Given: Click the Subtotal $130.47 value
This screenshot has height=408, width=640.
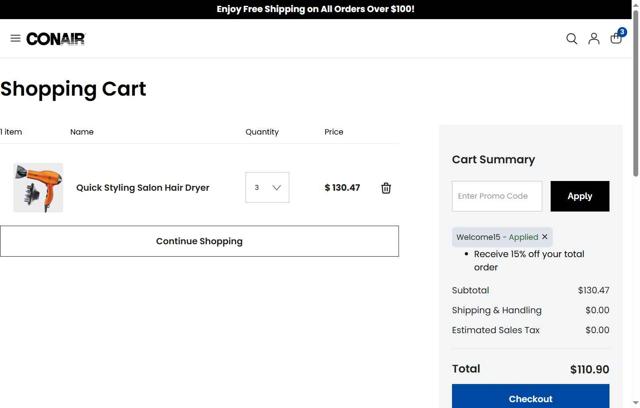Looking at the screenshot, I should click(593, 290).
